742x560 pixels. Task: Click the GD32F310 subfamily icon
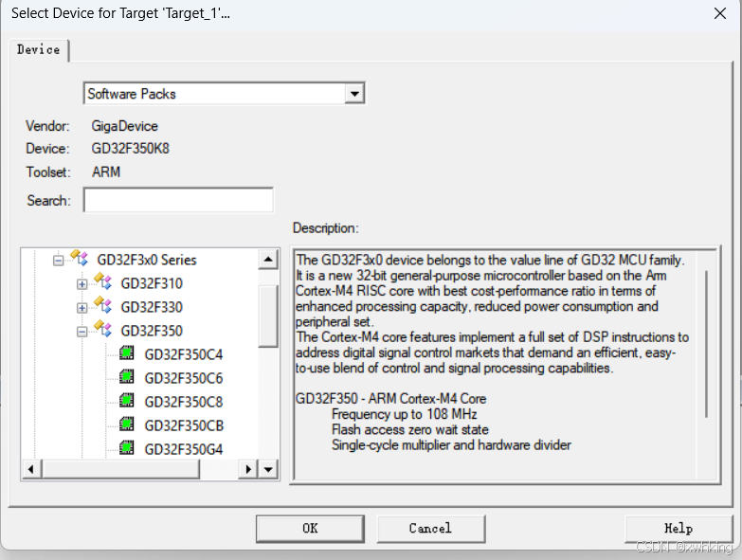pyautogui.click(x=102, y=281)
